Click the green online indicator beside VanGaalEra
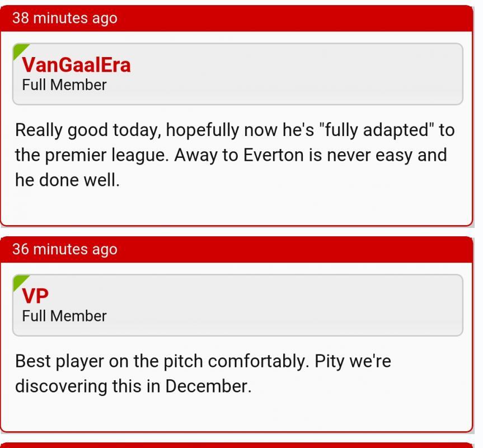 (x=19, y=49)
